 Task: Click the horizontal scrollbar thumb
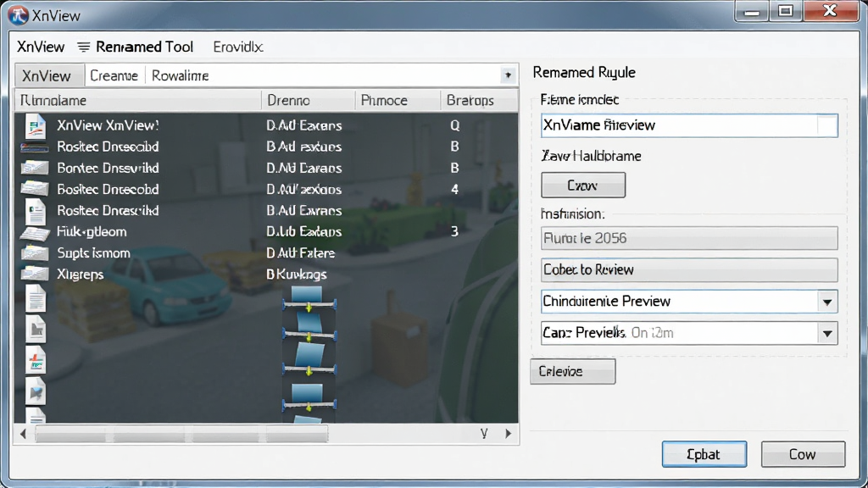[181, 435]
